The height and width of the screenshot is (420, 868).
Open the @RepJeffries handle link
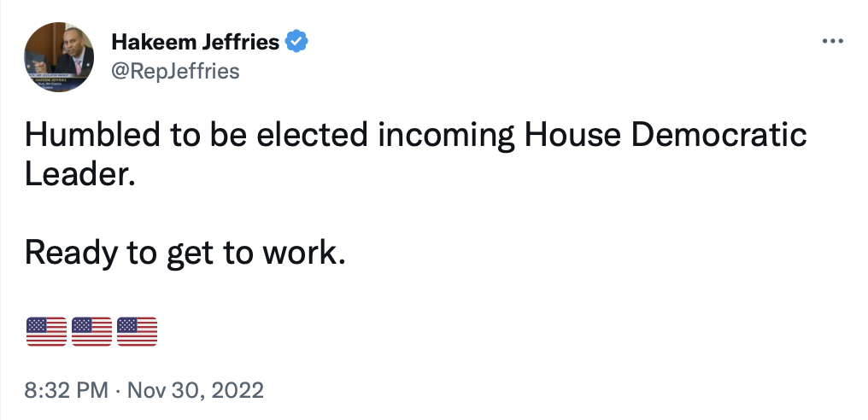click(175, 71)
